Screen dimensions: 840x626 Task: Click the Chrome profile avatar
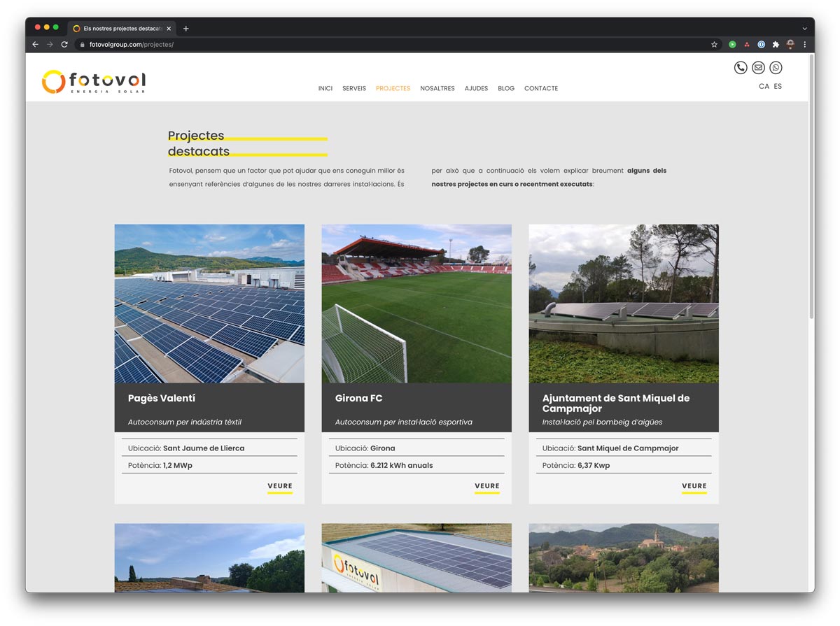790,44
